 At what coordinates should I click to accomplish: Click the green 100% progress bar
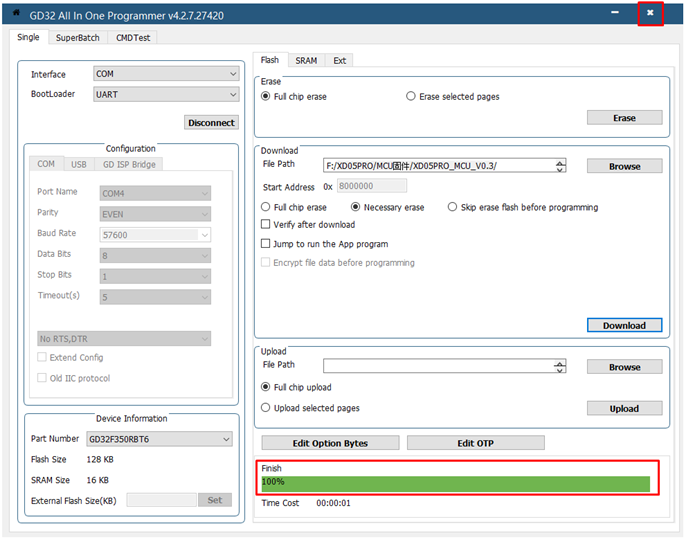coord(455,484)
